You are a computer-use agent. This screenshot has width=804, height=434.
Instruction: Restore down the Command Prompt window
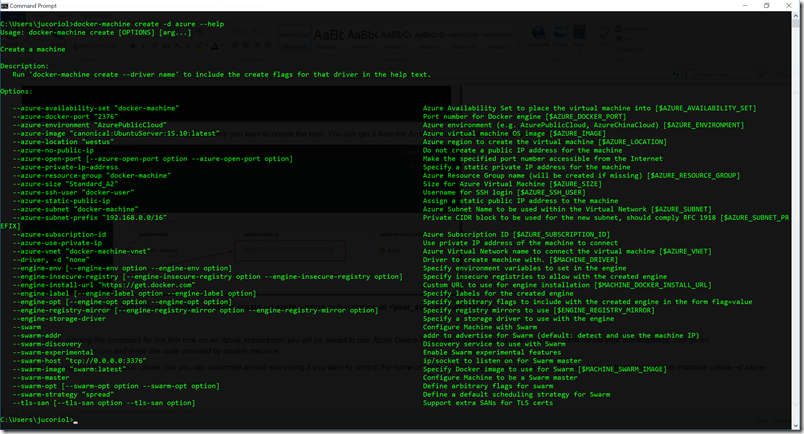click(767, 6)
